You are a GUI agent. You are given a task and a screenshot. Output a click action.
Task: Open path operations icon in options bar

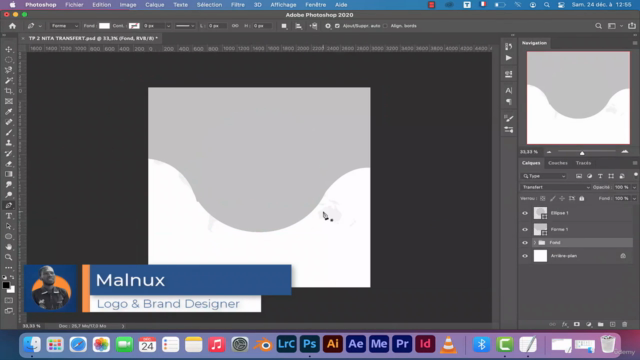click(284, 26)
